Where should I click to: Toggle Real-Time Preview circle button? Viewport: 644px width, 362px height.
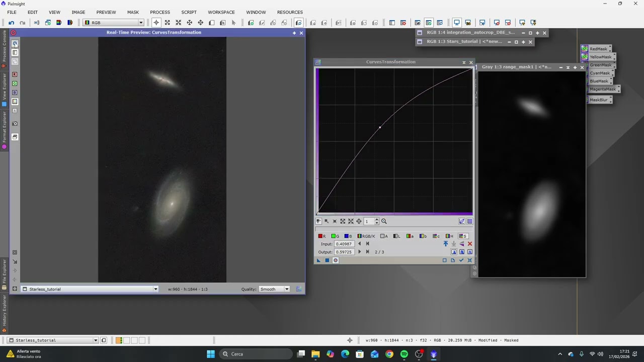point(336,260)
